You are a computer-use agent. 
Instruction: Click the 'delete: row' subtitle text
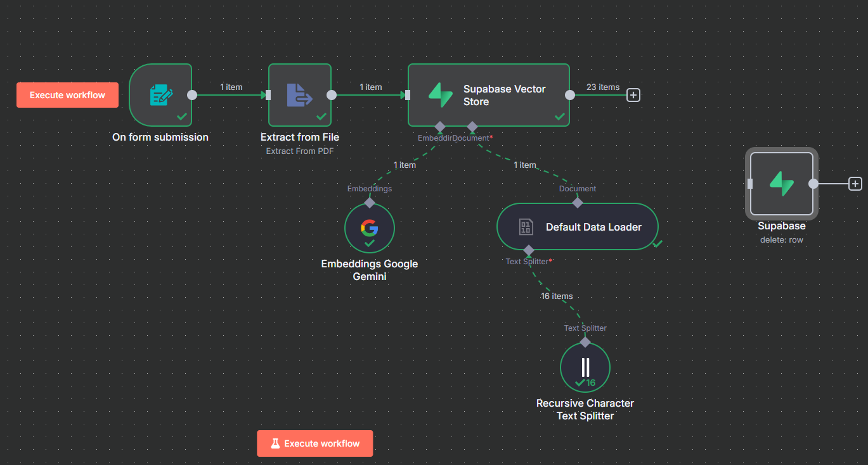click(782, 239)
